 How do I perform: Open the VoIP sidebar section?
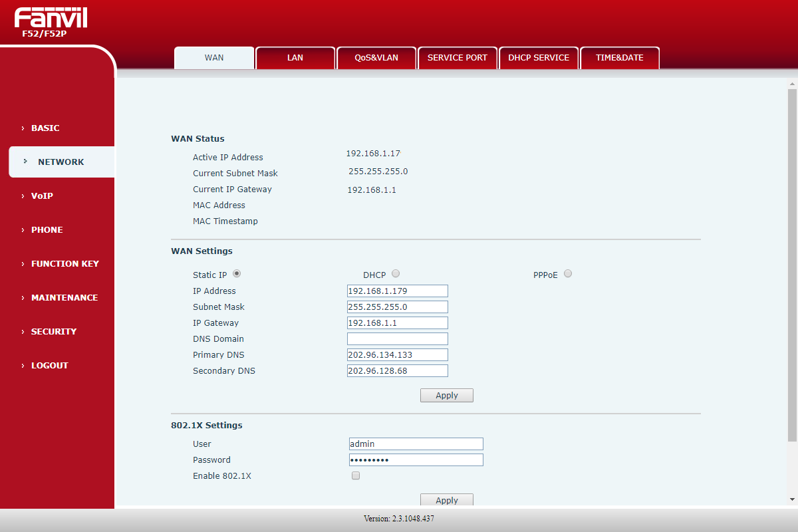click(42, 196)
